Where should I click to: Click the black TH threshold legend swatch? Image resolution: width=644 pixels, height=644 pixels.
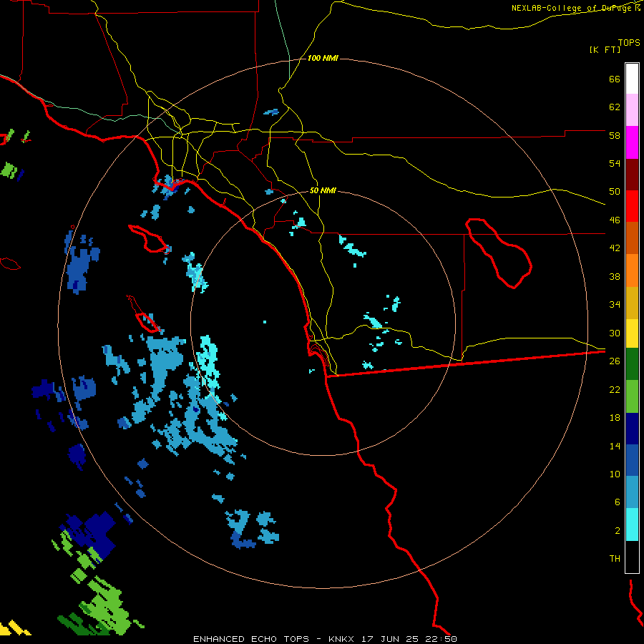(632, 557)
